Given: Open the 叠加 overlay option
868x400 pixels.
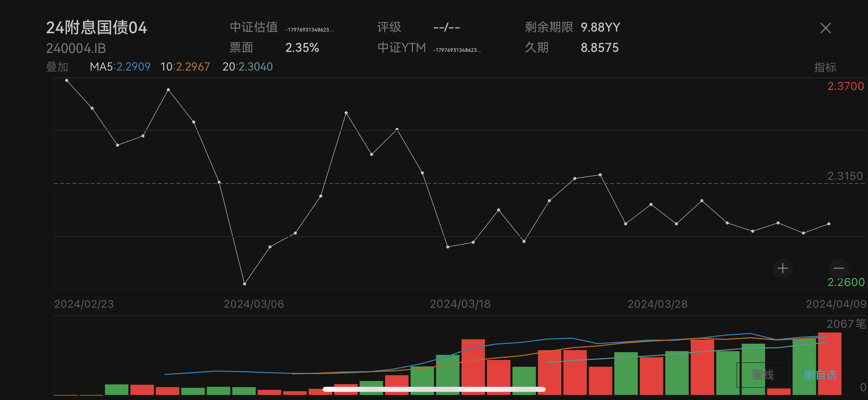Looking at the screenshot, I should pos(57,67).
